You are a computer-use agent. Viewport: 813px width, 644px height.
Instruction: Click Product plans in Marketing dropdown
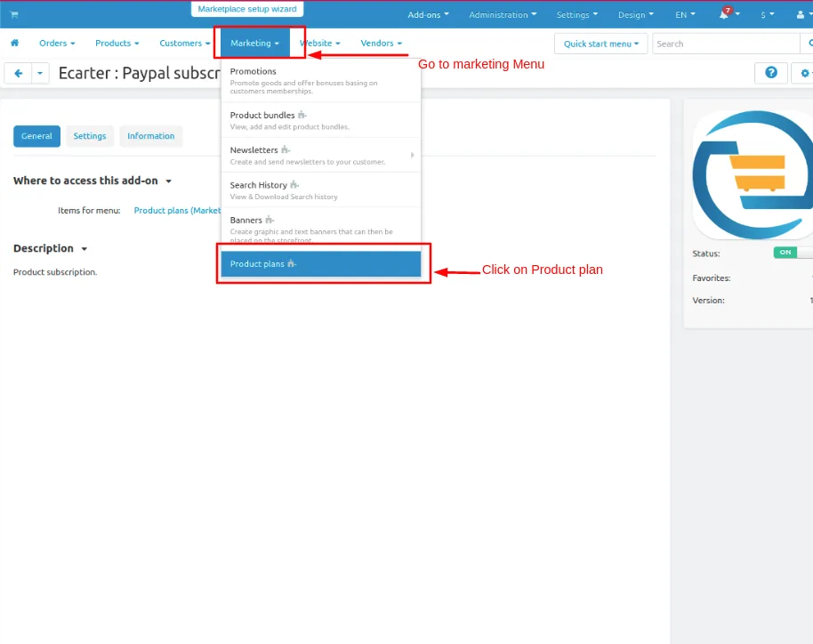tap(321, 264)
